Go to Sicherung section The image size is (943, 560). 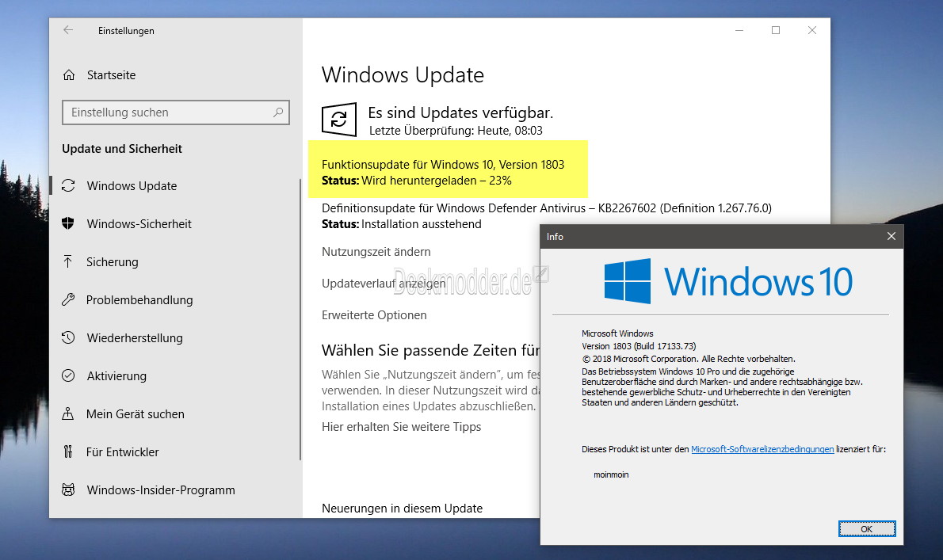pos(112,261)
